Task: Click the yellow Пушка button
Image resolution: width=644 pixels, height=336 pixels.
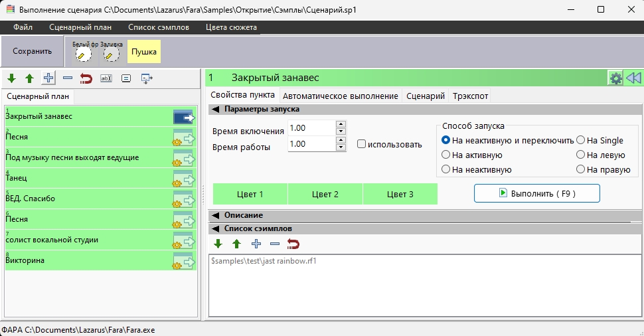Action: click(x=144, y=51)
